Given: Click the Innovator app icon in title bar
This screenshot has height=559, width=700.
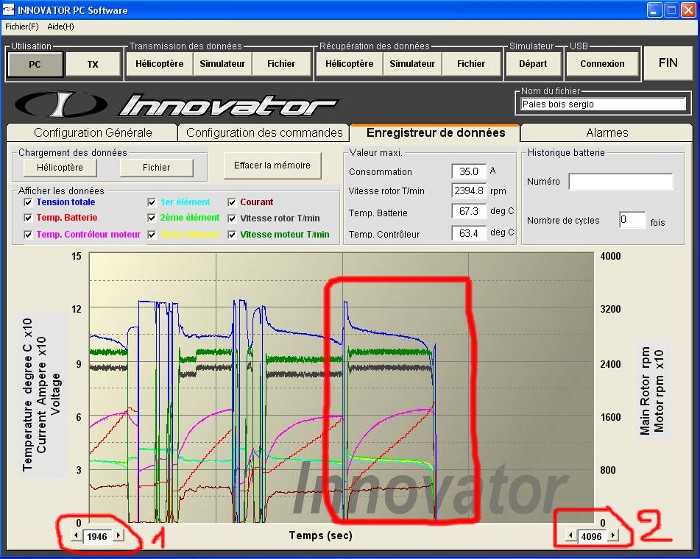Looking at the screenshot, I should point(8,9).
